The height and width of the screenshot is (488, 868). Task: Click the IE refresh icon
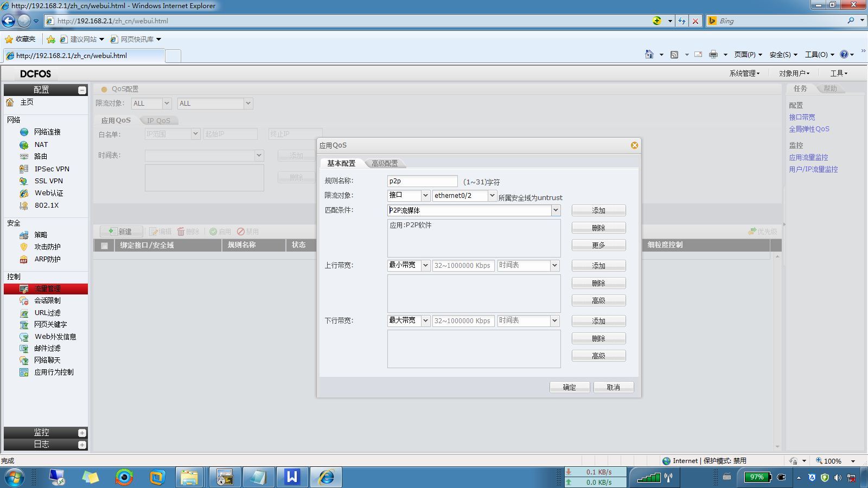pyautogui.click(x=682, y=21)
